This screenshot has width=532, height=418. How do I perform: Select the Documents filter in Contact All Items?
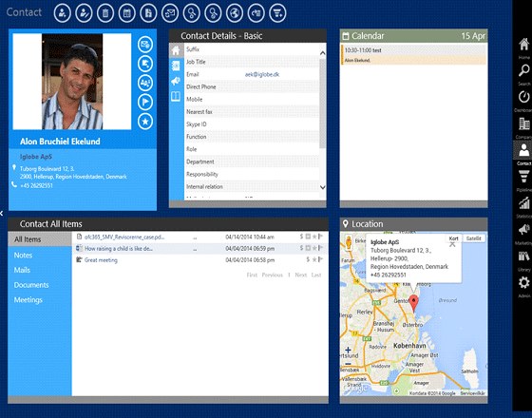(x=31, y=285)
